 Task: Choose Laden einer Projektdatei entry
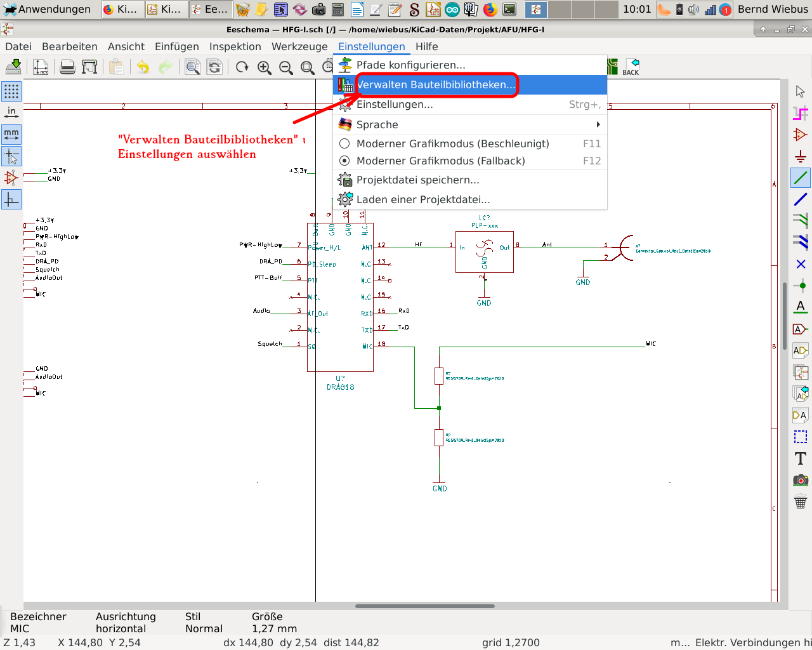click(470, 199)
